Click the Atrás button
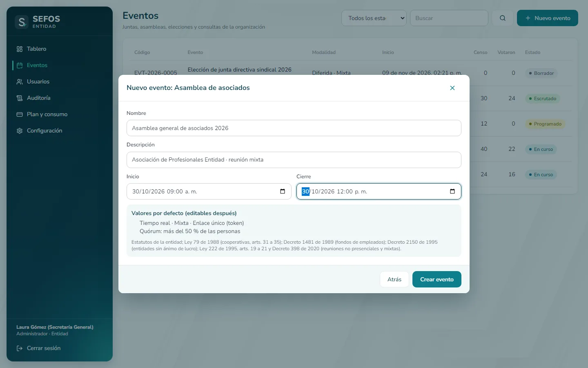The height and width of the screenshot is (368, 588). pyautogui.click(x=394, y=279)
